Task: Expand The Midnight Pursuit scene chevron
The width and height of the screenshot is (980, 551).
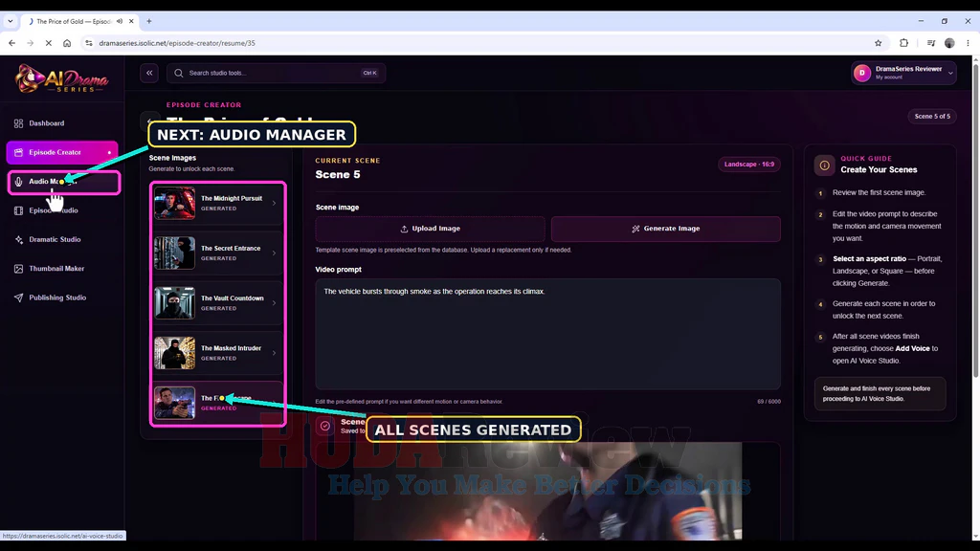Action: click(274, 203)
